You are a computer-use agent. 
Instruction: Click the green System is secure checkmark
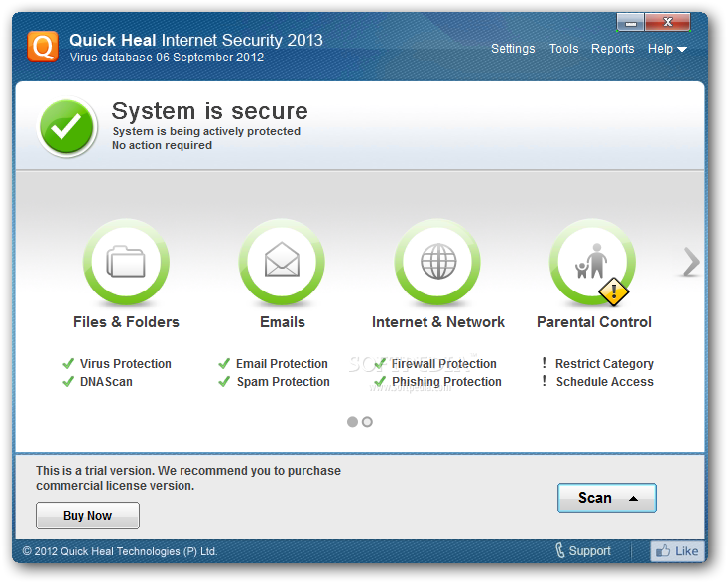tap(66, 126)
